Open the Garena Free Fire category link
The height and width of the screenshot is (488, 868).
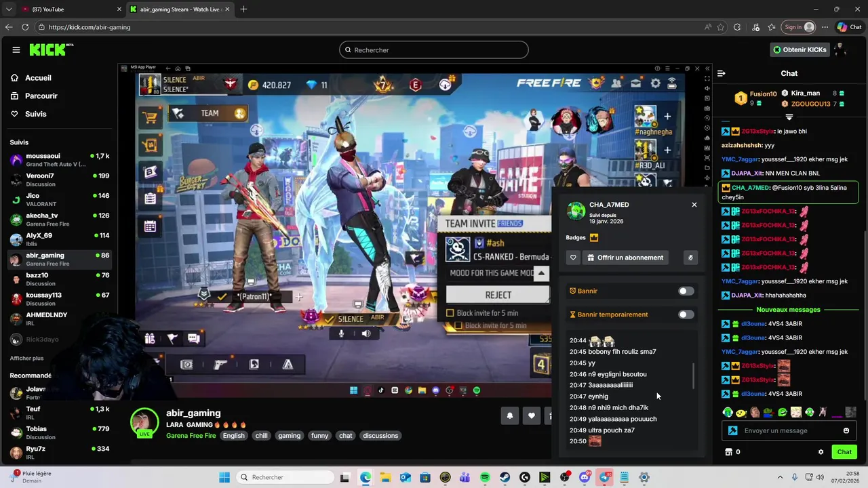click(x=191, y=436)
